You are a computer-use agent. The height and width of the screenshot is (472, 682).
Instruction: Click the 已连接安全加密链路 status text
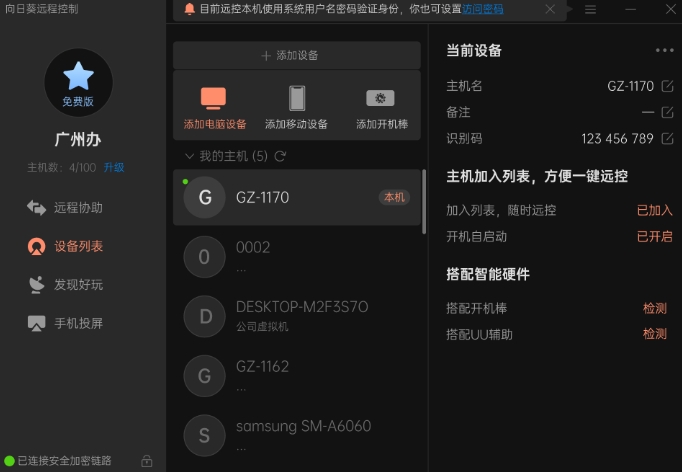64,461
